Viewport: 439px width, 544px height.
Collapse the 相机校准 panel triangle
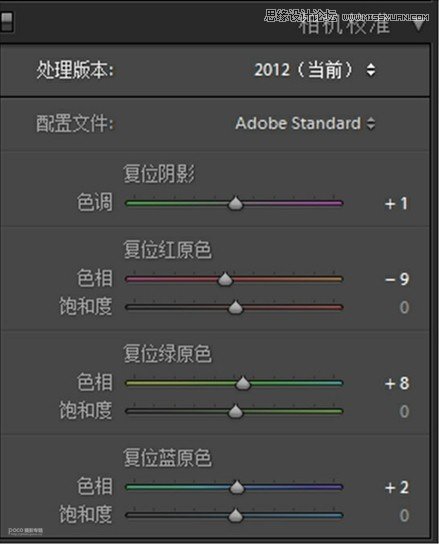tap(419, 26)
